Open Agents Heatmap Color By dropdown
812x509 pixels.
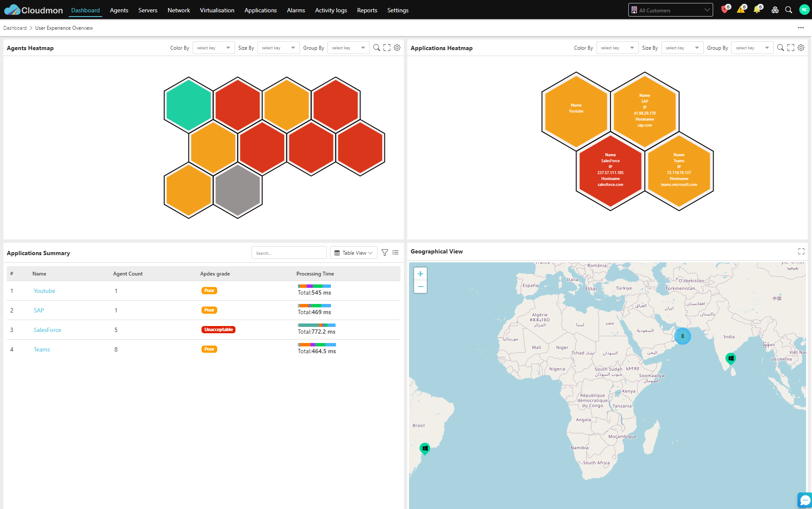coord(214,48)
